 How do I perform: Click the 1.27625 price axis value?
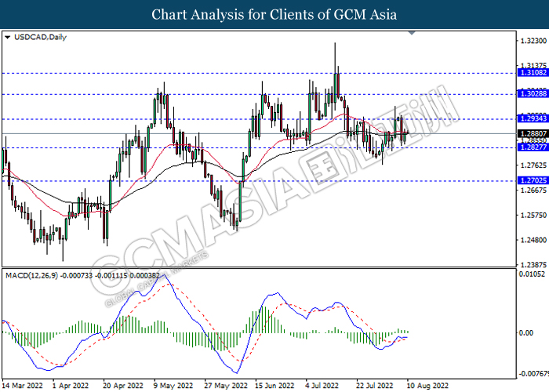(x=533, y=165)
